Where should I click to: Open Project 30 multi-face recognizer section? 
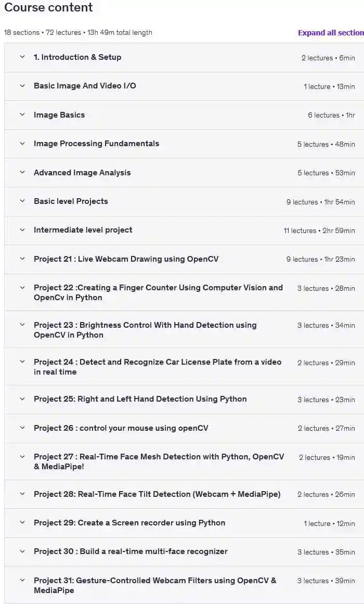(x=131, y=551)
